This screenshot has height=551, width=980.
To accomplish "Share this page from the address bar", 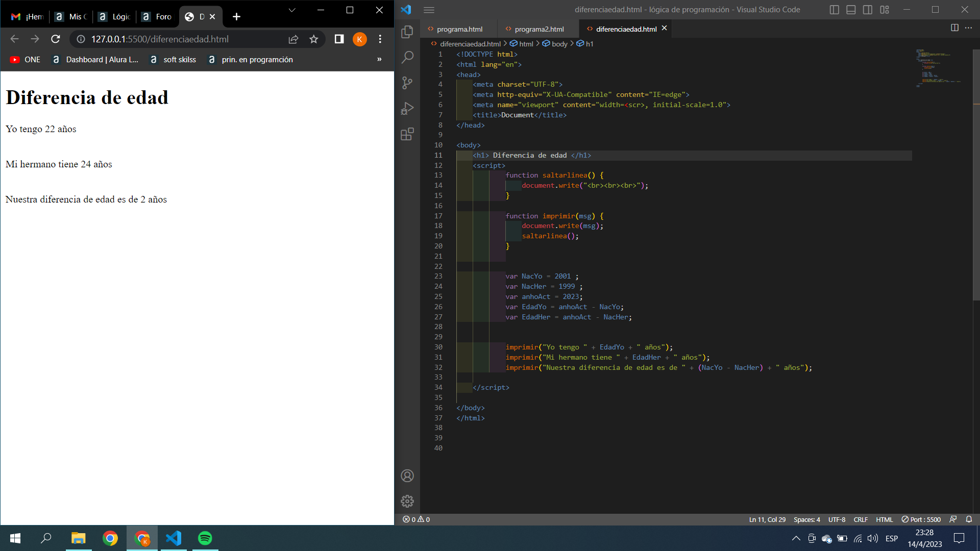I will (x=293, y=39).
